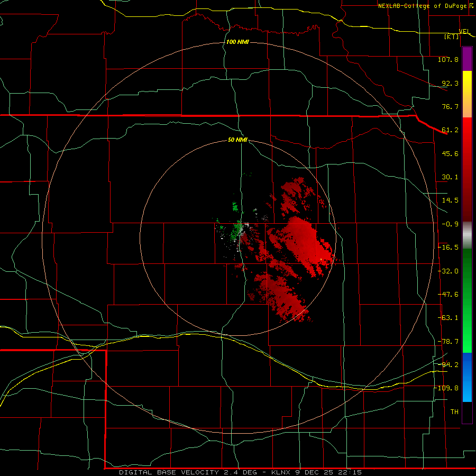Click the TH label below the scale
Viewport: 476px width, 476px height.
coord(454,412)
